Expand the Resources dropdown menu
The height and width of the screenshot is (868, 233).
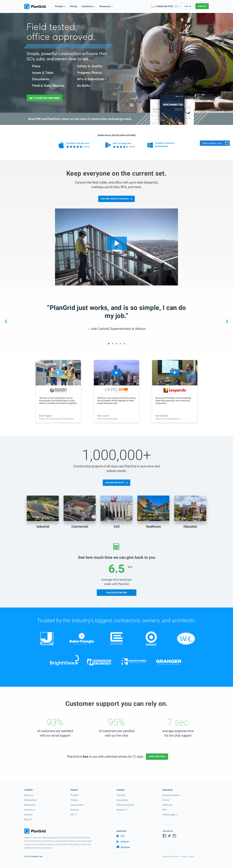point(106,6)
